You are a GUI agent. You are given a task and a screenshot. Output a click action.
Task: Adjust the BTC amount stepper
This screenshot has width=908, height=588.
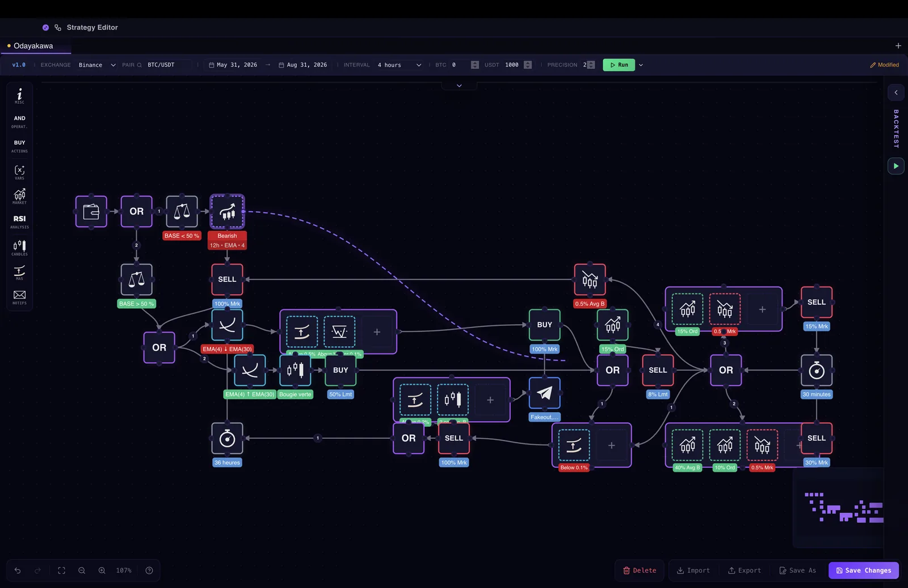475,65
